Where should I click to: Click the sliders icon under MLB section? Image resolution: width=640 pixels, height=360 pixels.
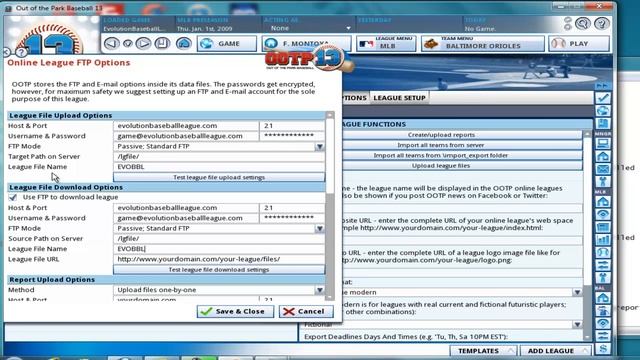point(603,265)
